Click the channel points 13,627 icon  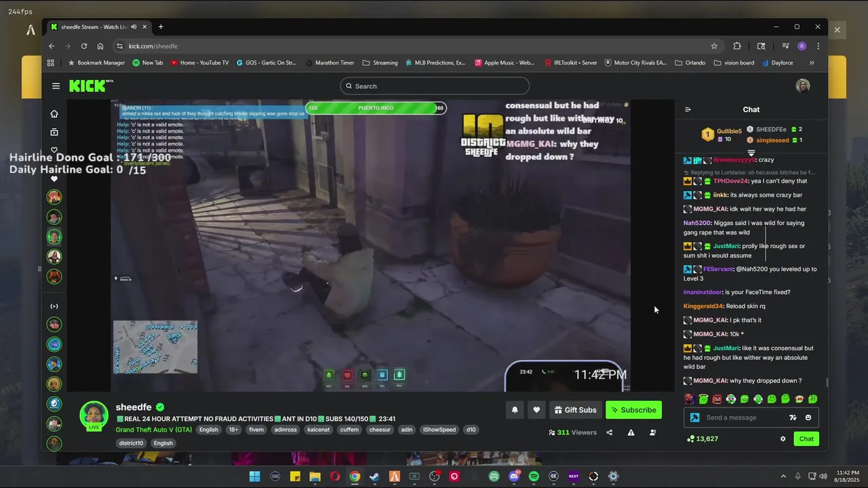point(690,439)
